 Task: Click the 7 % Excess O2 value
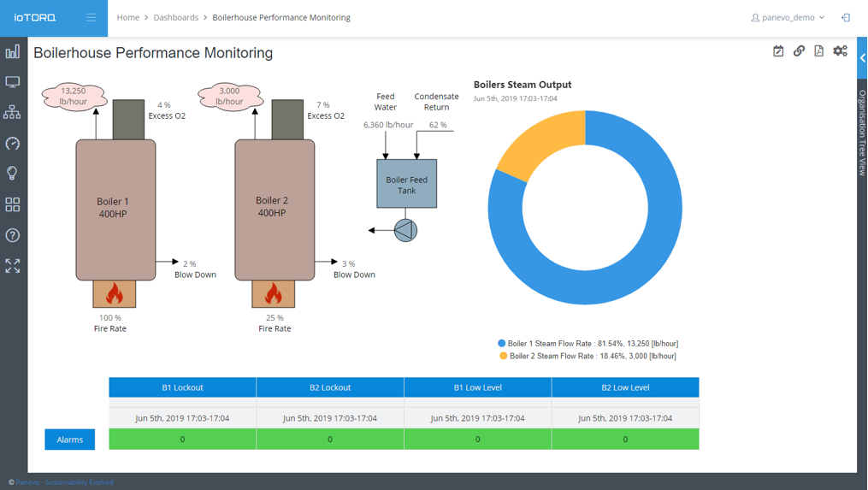[322, 104]
